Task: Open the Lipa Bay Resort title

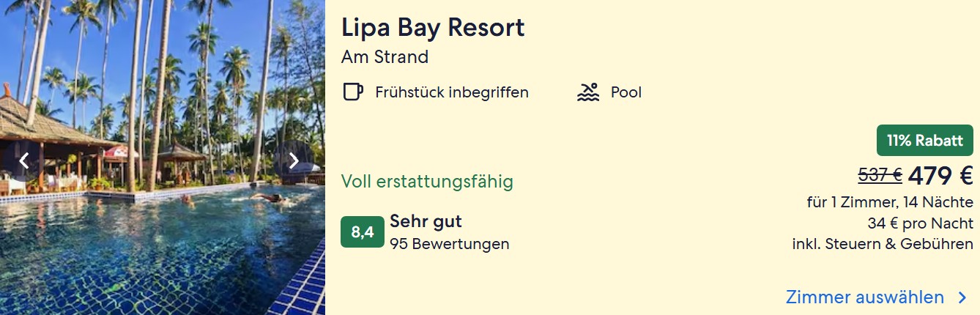Action: tap(433, 28)
